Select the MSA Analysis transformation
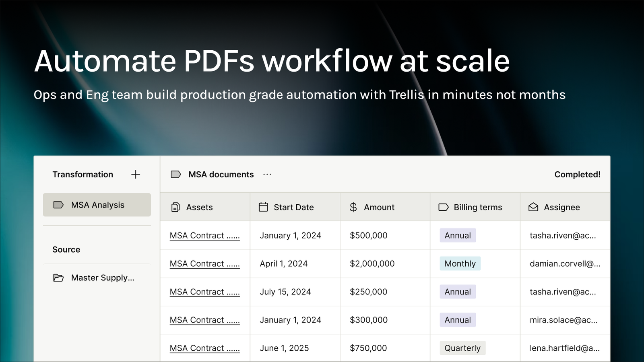This screenshot has height=362, width=644. point(97,205)
